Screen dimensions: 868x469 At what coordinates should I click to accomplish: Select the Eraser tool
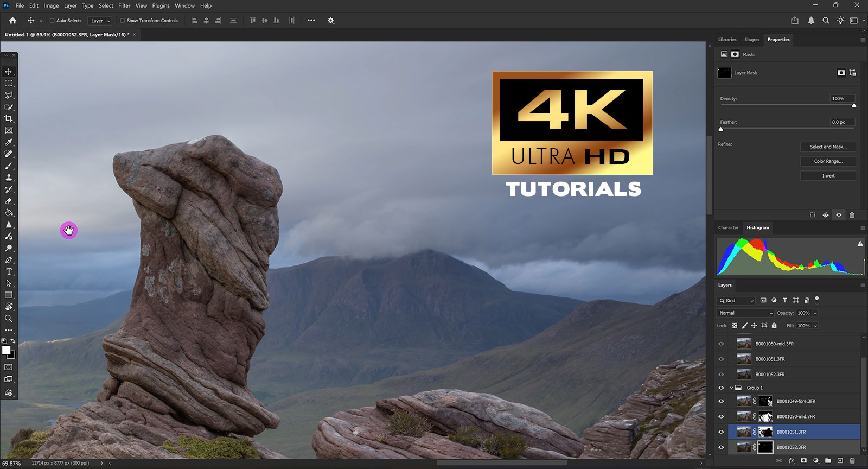pyautogui.click(x=9, y=201)
